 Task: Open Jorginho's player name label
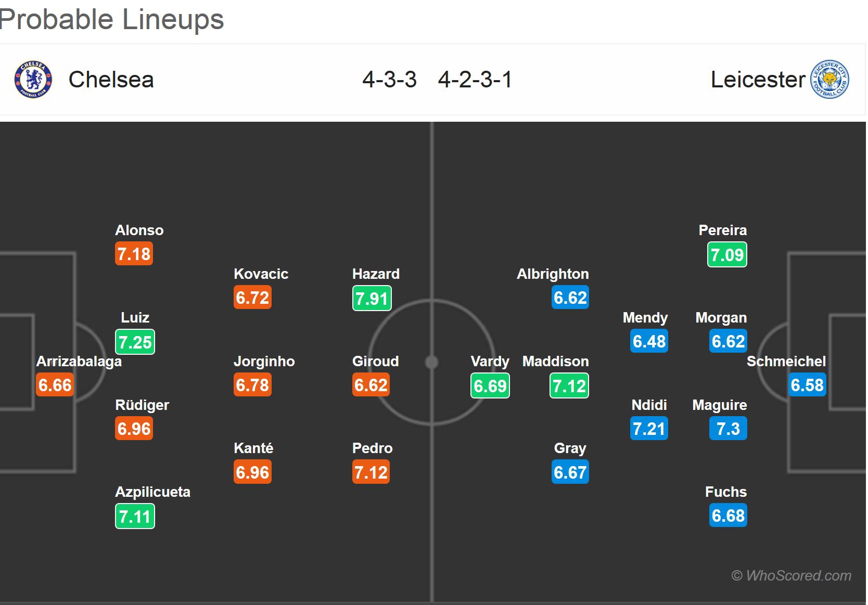[x=264, y=361]
